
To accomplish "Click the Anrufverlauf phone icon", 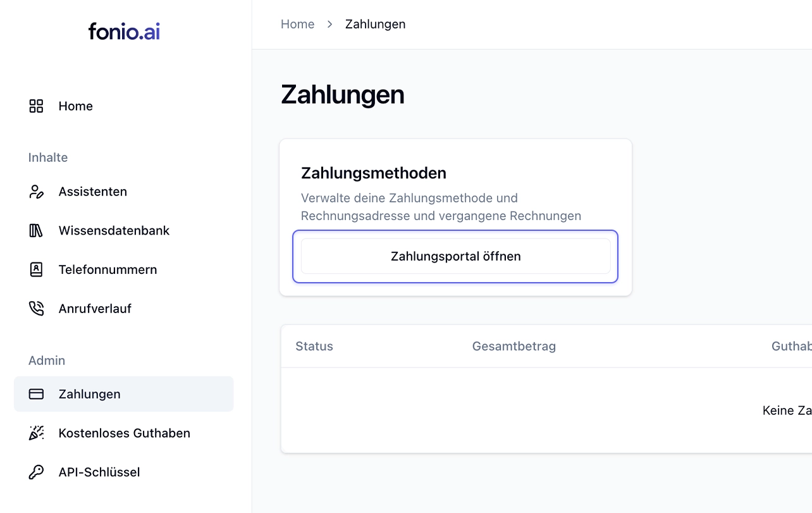I will point(36,309).
